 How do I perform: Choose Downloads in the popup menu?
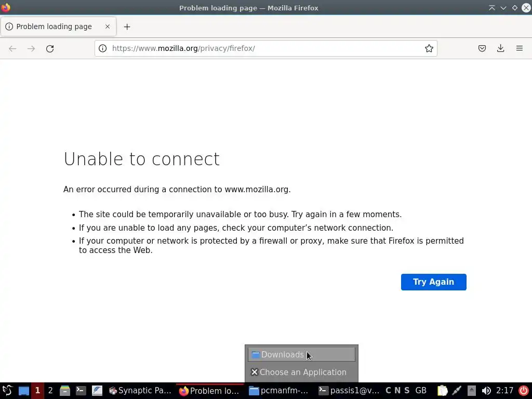301,354
